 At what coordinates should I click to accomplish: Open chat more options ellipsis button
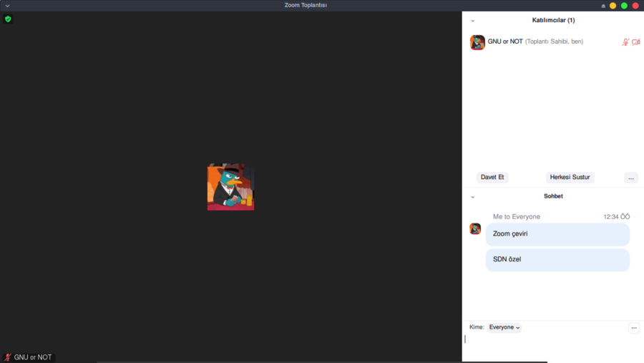point(634,328)
